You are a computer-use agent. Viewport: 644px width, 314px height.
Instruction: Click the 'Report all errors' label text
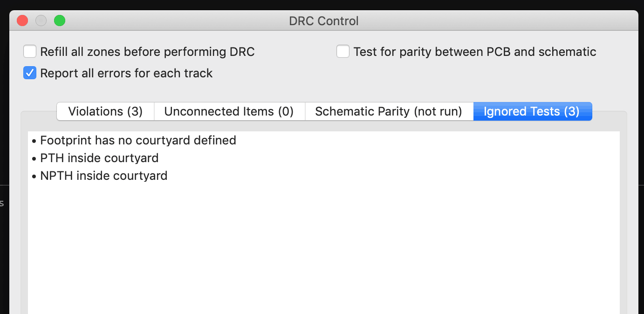(x=126, y=73)
